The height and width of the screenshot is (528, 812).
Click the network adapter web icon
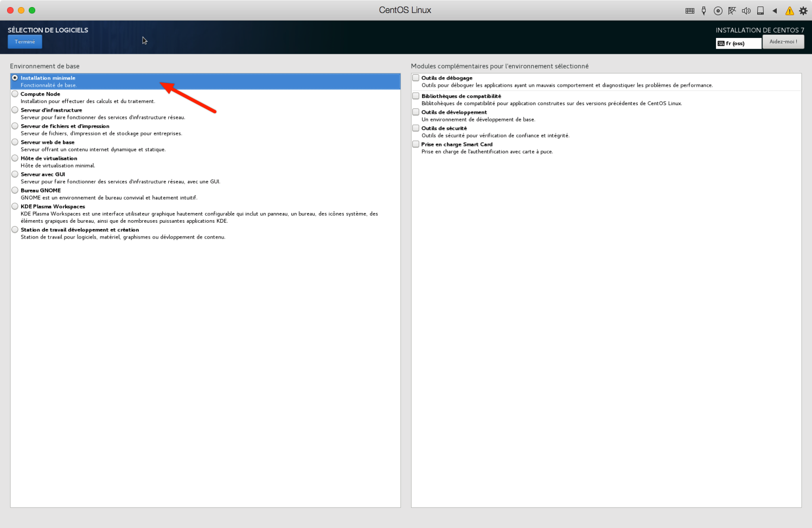(x=732, y=11)
